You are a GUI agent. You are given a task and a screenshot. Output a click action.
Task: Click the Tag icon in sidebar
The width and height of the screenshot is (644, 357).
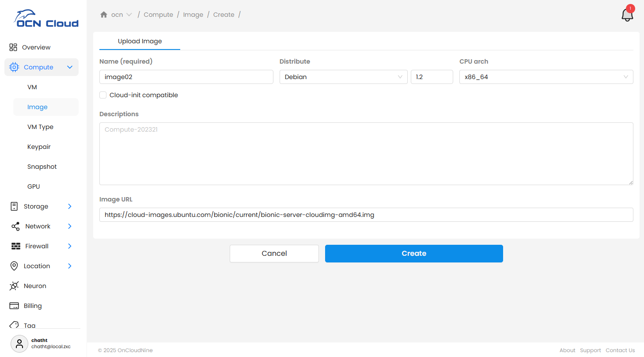(x=14, y=325)
